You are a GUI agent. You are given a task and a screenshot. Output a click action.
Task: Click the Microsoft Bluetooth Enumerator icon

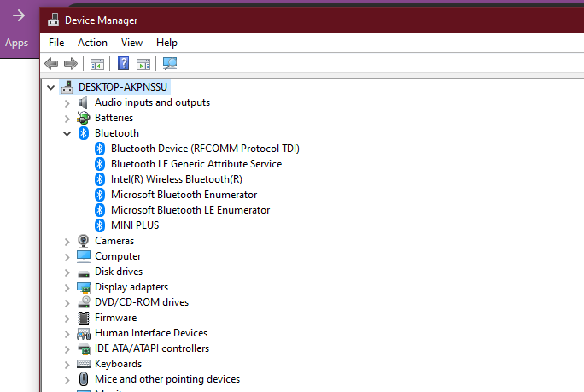(100, 195)
